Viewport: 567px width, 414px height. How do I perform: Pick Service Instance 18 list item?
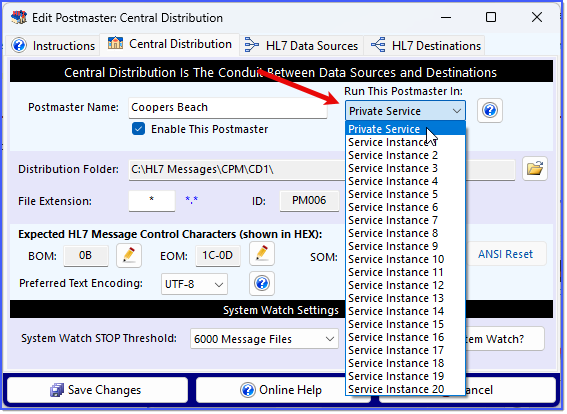click(x=405, y=363)
